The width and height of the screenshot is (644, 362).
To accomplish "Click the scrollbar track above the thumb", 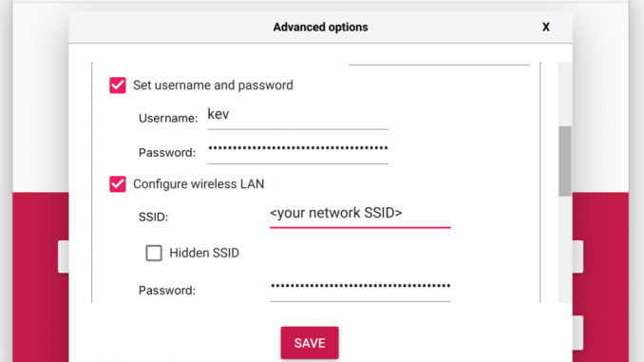I will click(565, 94).
